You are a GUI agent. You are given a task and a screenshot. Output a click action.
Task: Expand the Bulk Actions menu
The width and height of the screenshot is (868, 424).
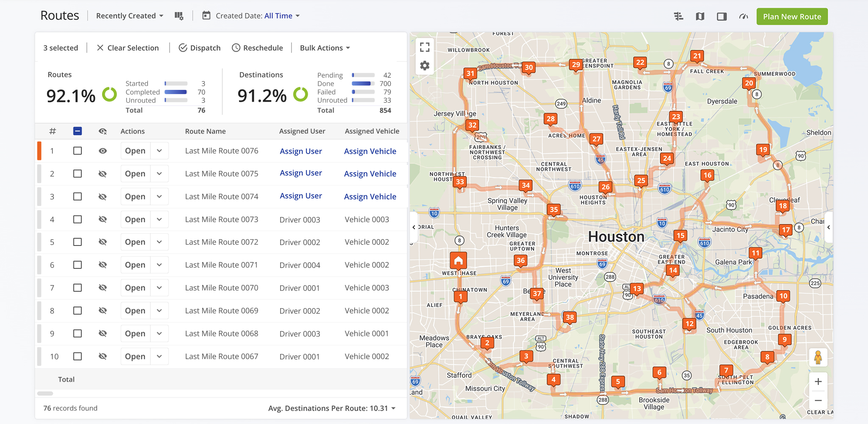coord(324,47)
